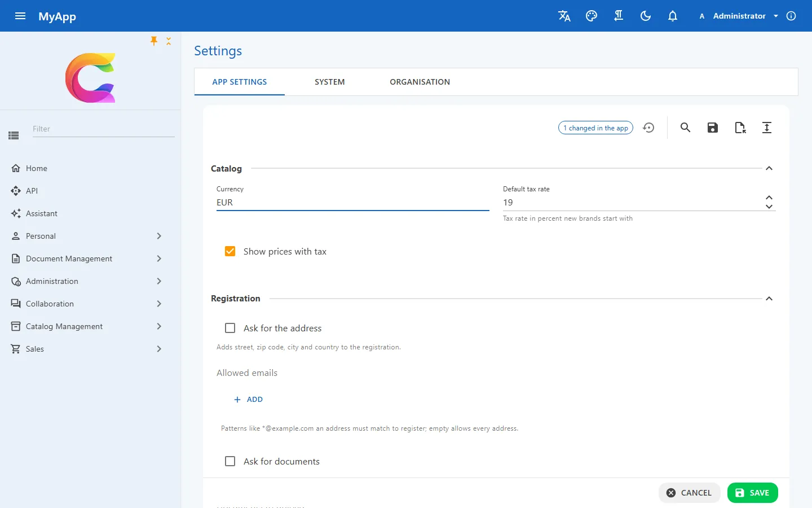The height and width of the screenshot is (508, 812).
Task: Click the expand all sections icon
Action: [x=767, y=128]
